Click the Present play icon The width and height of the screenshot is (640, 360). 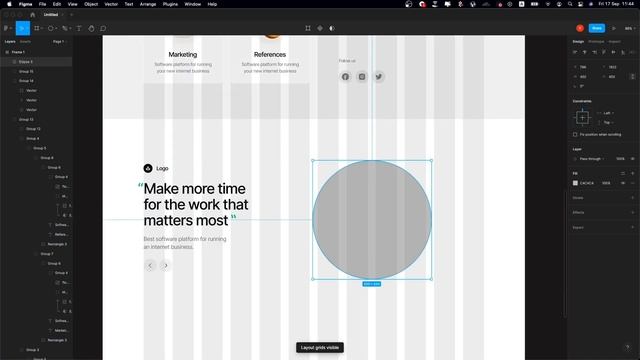(x=613, y=28)
